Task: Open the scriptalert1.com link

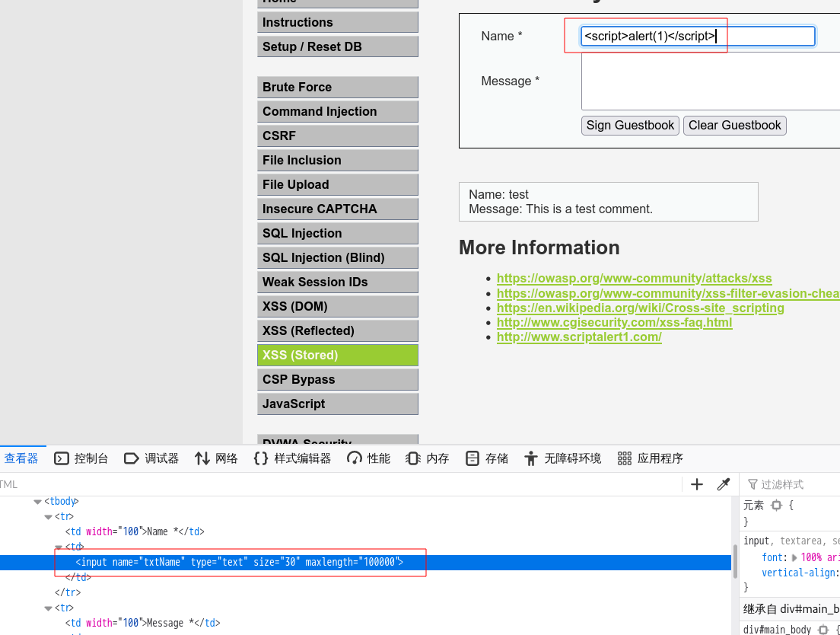Action: pyautogui.click(x=579, y=337)
